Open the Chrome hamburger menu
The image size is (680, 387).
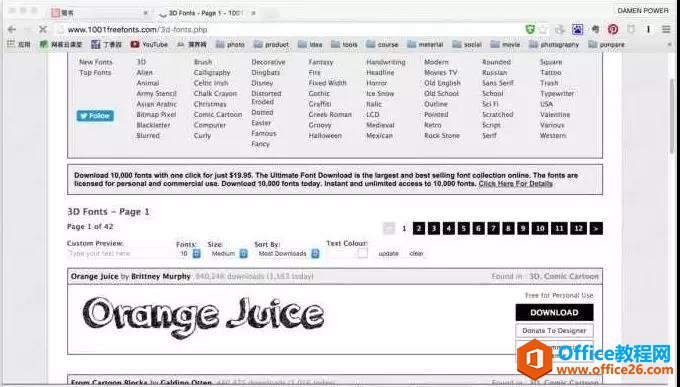(x=666, y=30)
